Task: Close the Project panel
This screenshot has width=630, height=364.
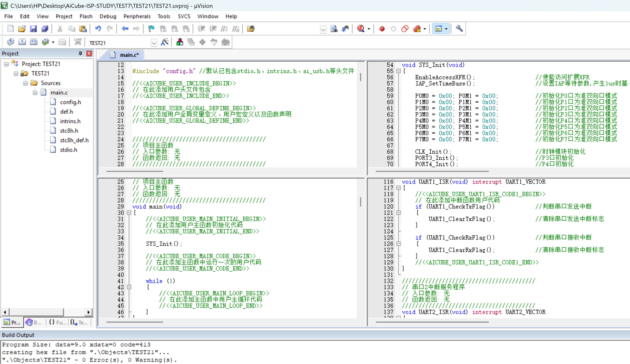Action: point(89,53)
